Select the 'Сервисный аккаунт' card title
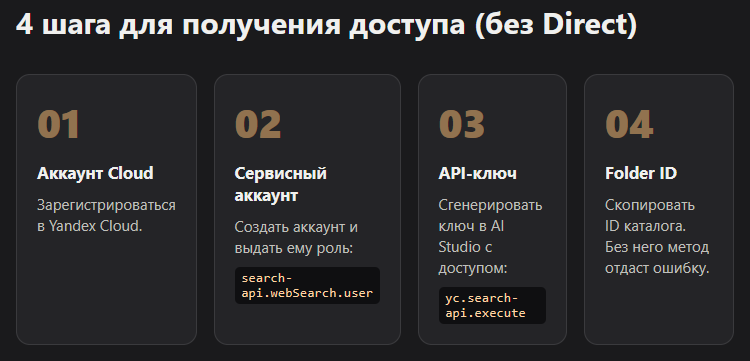This screenshot has width=750, height=361. pyautogui.click(x=281, y=184)
